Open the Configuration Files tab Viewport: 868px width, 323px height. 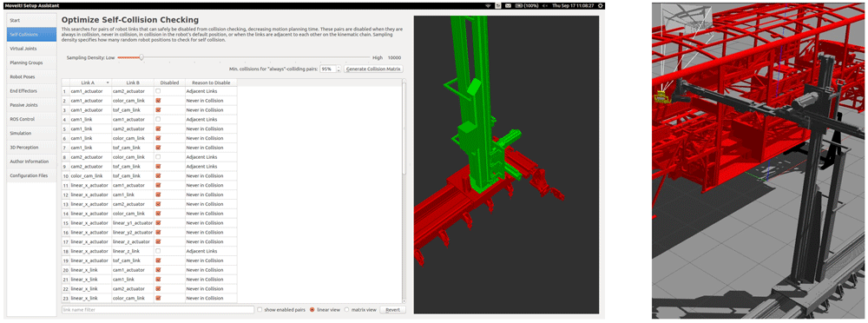pyautogui.click(x=31, y=175)
